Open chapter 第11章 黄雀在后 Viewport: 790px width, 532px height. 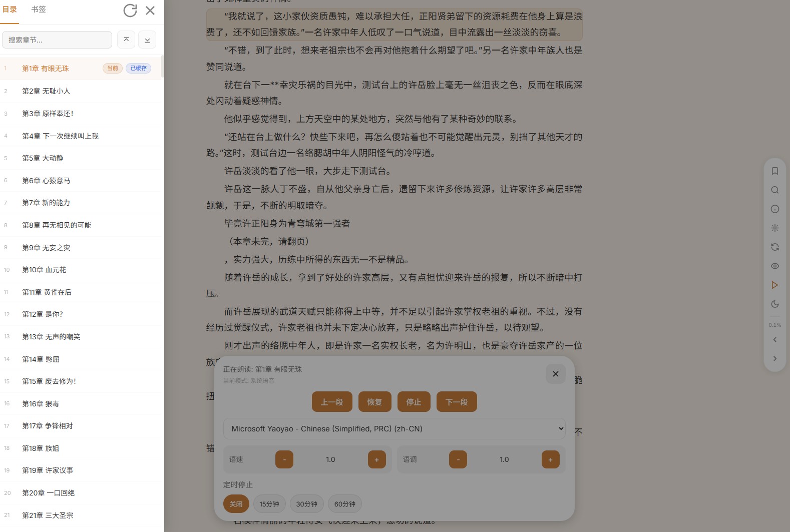(x=82, y=292)
